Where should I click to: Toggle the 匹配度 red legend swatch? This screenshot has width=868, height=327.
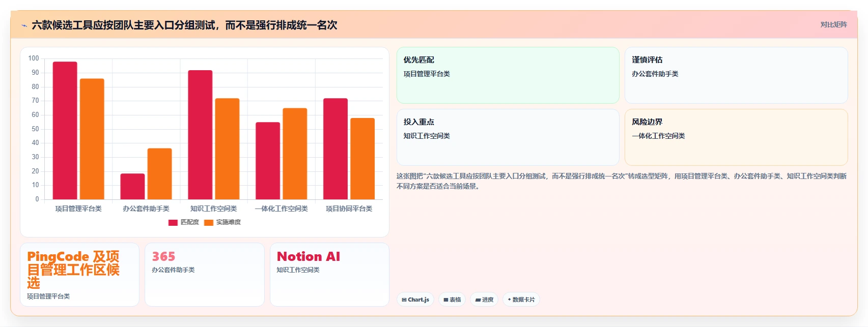[x=173, y=222]
